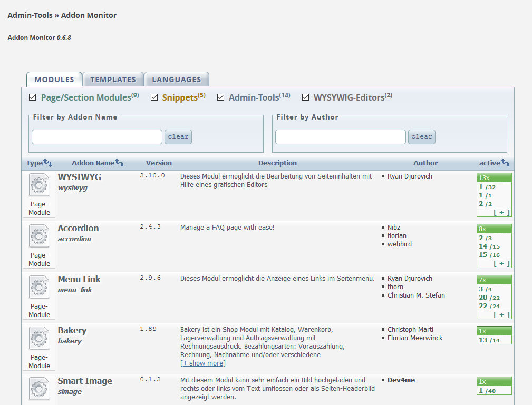Disable the Admin-Tools checkbox filter

pos(220,97)
